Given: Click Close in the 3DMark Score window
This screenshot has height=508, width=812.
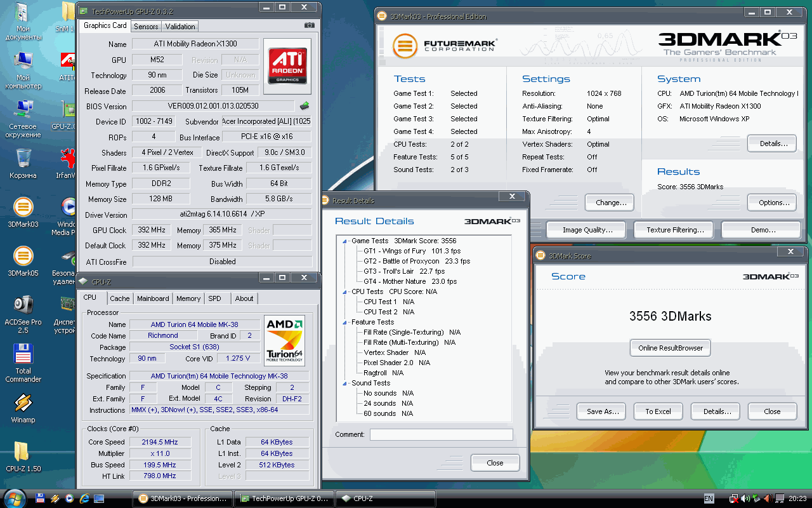Looking at the screenshot, I should 772,411.
